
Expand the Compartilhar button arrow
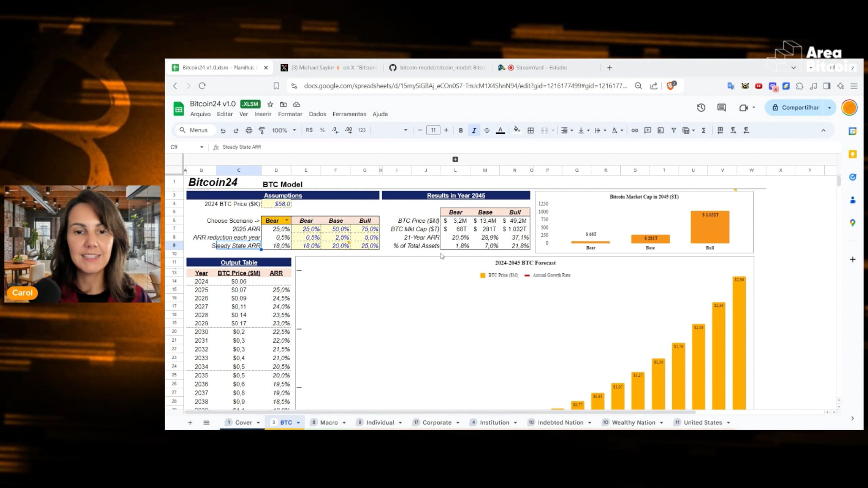click(830, 108)
